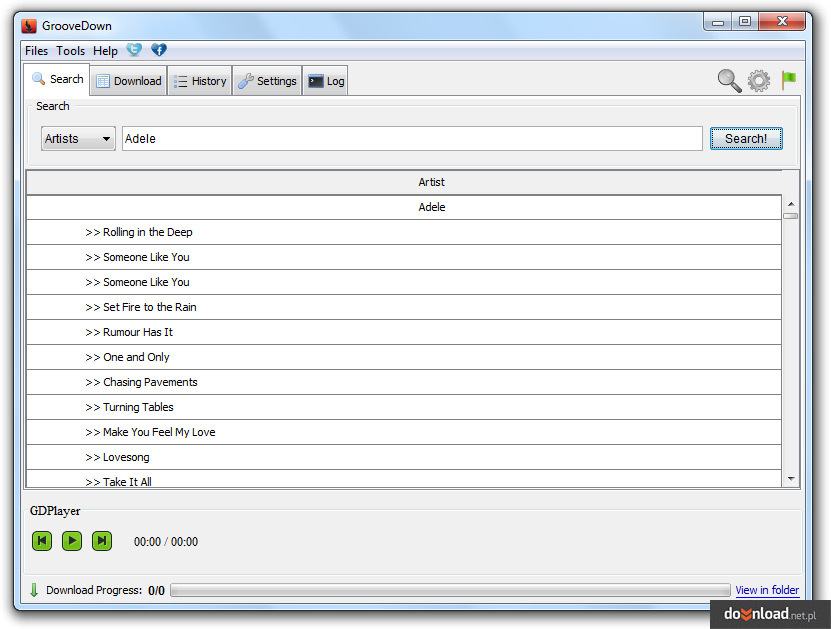Click the Artist column header
Image resolution: width=831 pixels, height=629 pixels.
tap(404, 182)
